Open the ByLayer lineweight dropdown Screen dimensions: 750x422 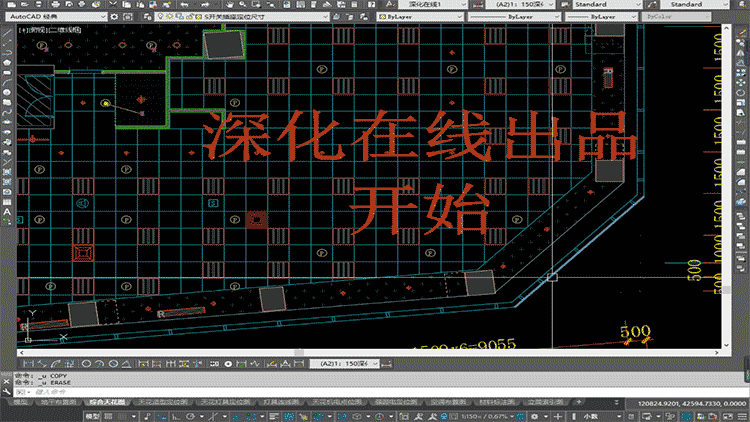click(x=601, y=16)
